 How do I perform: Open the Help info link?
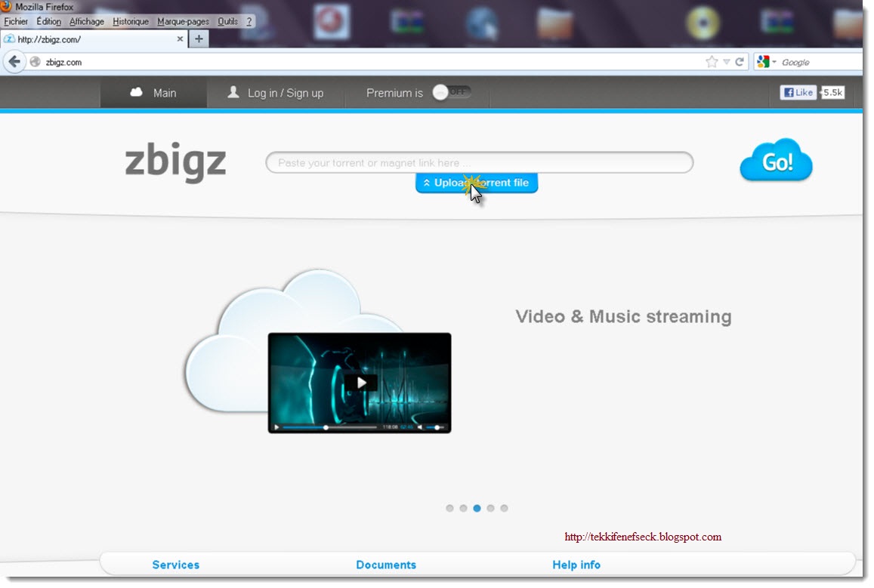[x=576, y=565]
